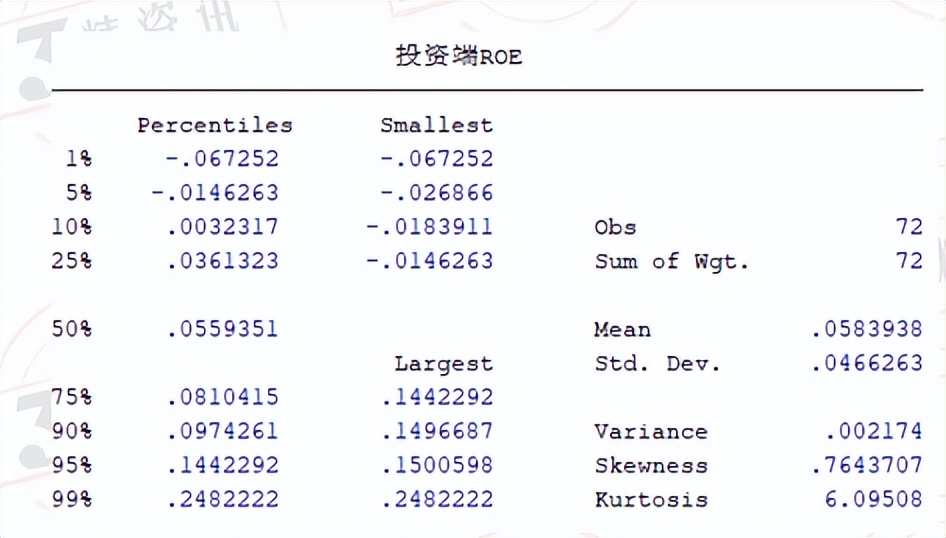Click smallest value -.0183911
The height and width of the screenshot is (538, 946).
pyautogui.click(x=430, y=226)
